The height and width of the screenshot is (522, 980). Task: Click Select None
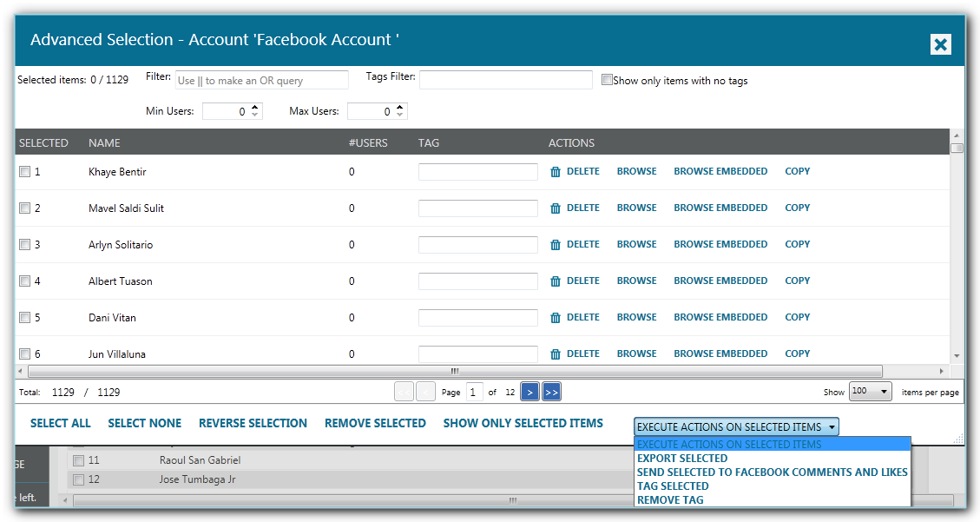coord(144,423)
